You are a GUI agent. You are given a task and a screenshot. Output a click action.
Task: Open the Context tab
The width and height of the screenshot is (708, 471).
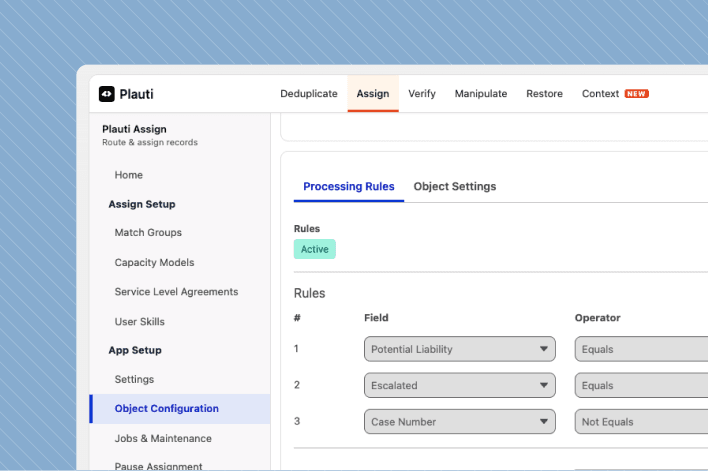(x=600, y=93)
